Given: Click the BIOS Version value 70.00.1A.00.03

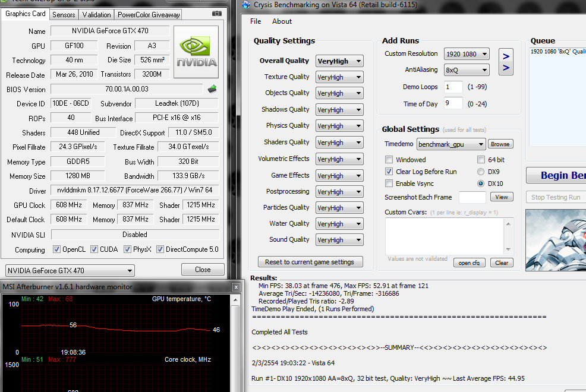Looking at the screenshot, I should coord(127,89).
